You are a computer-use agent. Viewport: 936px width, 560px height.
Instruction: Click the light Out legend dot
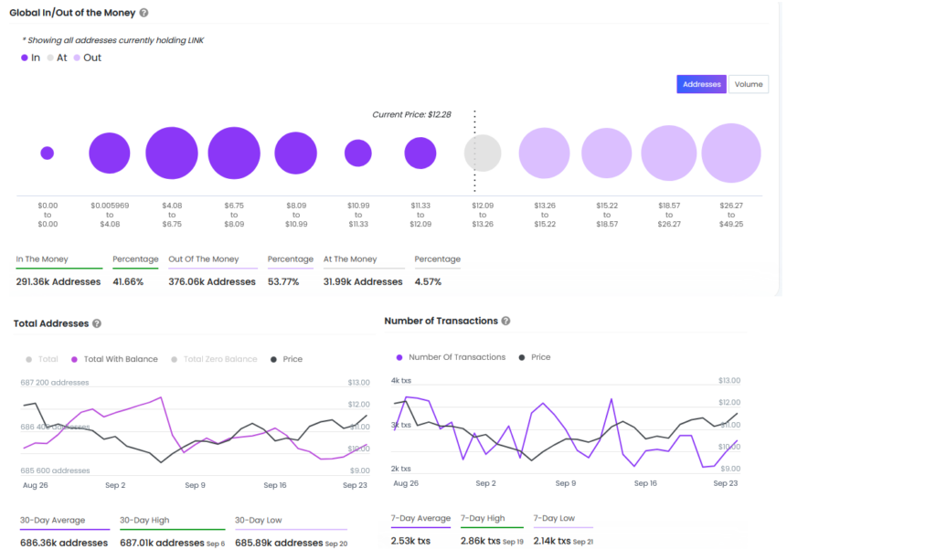(x=77, y=58)
